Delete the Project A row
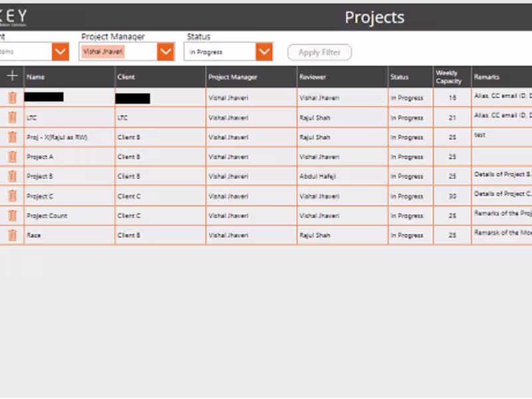This screenshot has width=532, height=399. click(11, 156)
